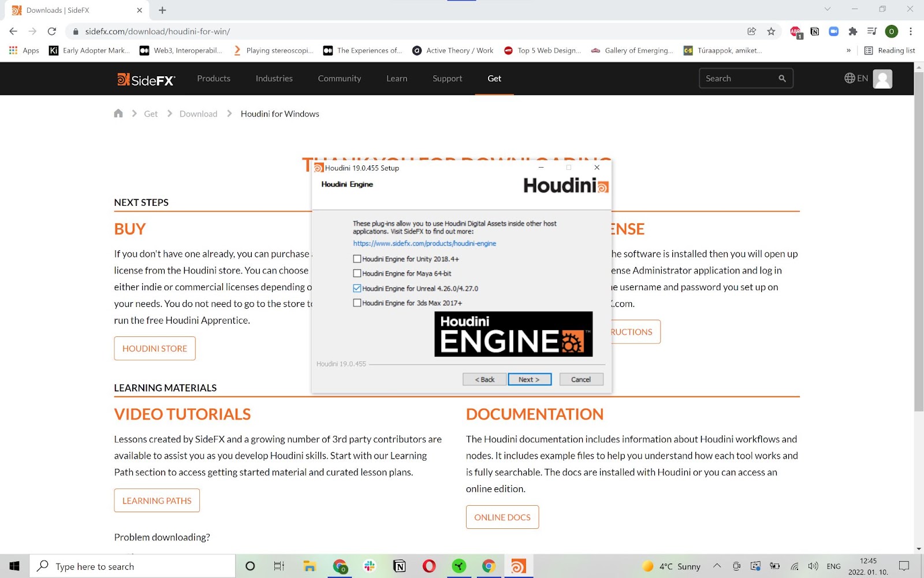
Task: Open Slack from the taskbar
Action: pyautogui.click(x=370, y=566)
